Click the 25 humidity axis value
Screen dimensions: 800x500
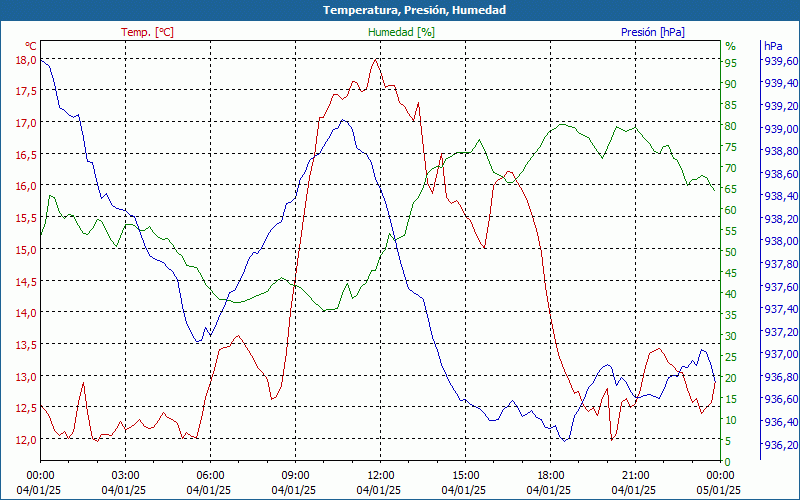[x=731, y=357]
